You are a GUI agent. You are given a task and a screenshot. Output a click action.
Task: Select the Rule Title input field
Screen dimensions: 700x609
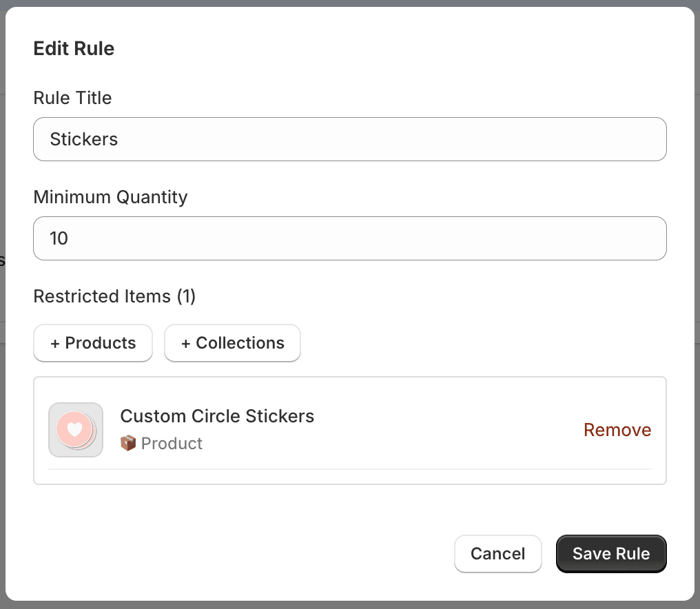click(x=349, y=139)
